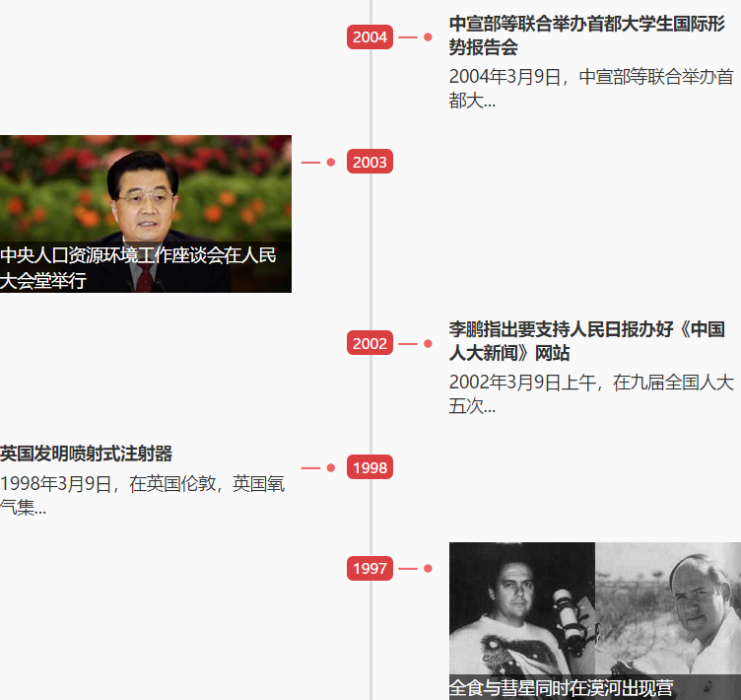Click the 2003 timeline year badge

[x=370, y=162]
